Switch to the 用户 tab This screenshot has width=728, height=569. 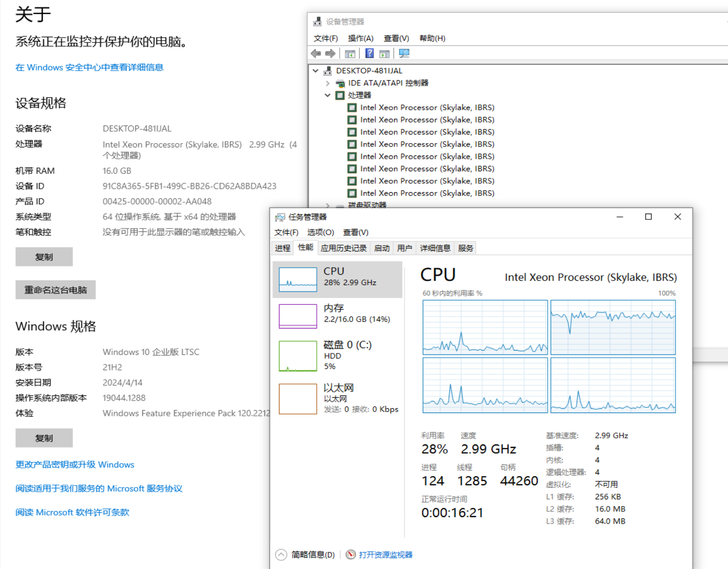pyautogui.click(x=405, y=248)
